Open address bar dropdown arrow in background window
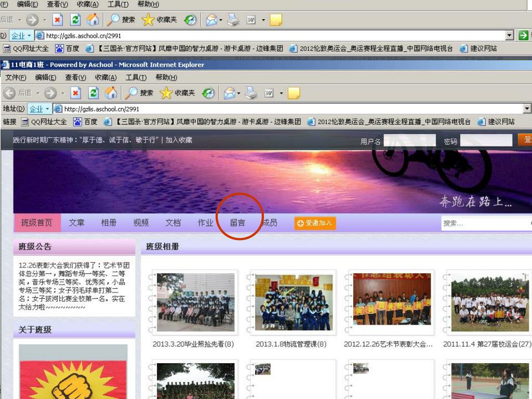This screenshot has height=399, width=532. 510,35
